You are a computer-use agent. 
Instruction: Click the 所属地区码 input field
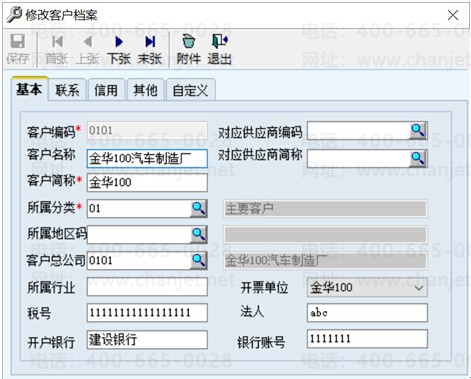(139, 234)
